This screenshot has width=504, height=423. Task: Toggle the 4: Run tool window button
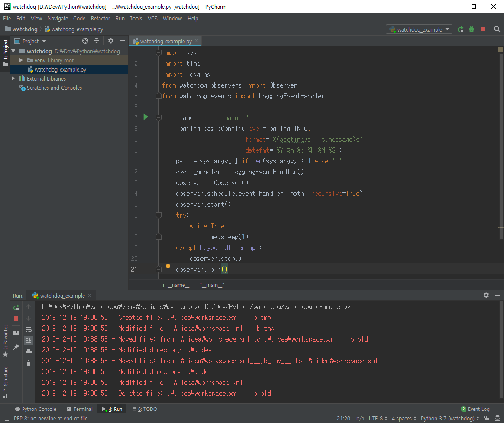pyautogui.click(x=112, y=409)
